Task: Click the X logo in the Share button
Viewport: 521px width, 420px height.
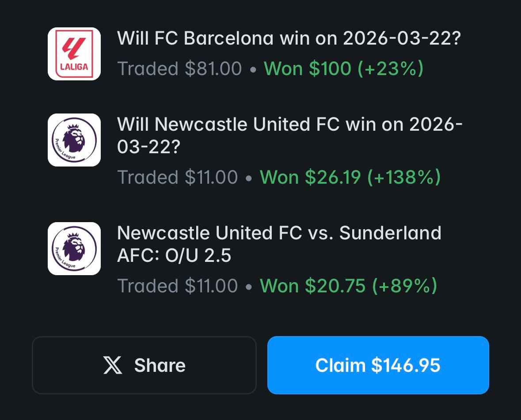Action: (x=113, y=365)
